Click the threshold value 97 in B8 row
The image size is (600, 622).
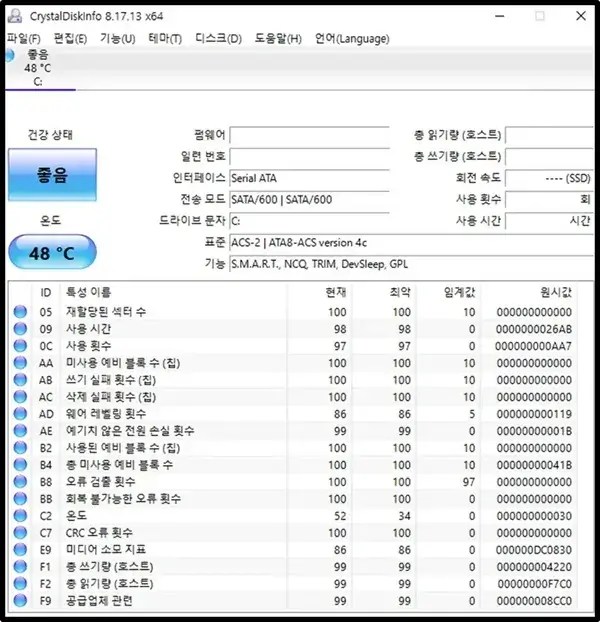click(x=468, y=482)
